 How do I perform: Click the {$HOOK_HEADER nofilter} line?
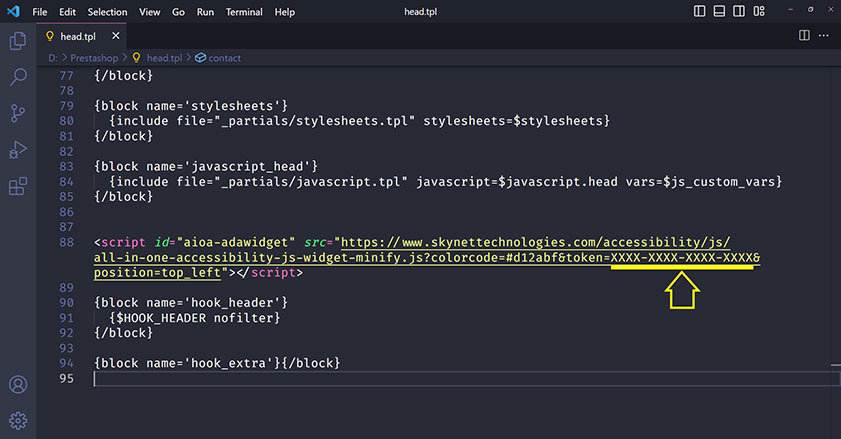pos(195,318)
